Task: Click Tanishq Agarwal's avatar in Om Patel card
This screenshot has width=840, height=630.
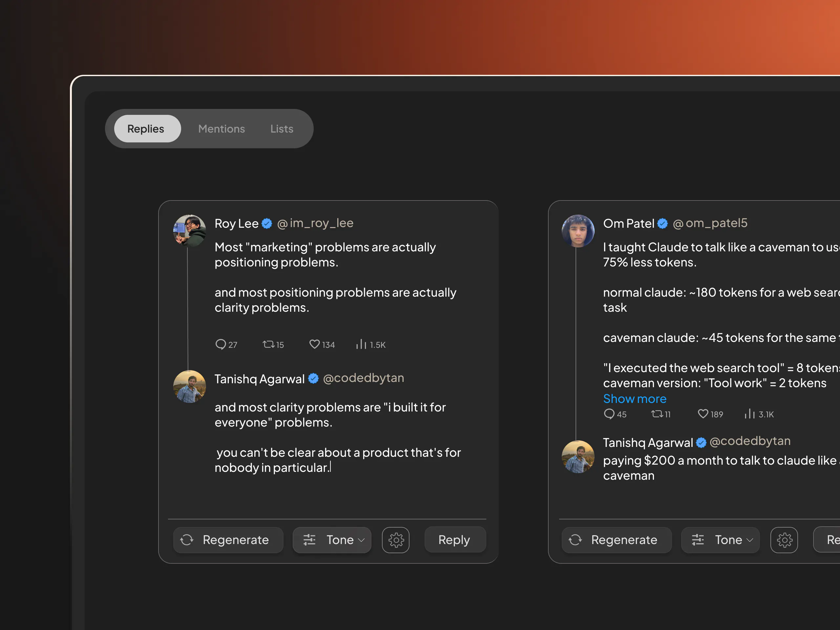Action: tap(578, 457)
